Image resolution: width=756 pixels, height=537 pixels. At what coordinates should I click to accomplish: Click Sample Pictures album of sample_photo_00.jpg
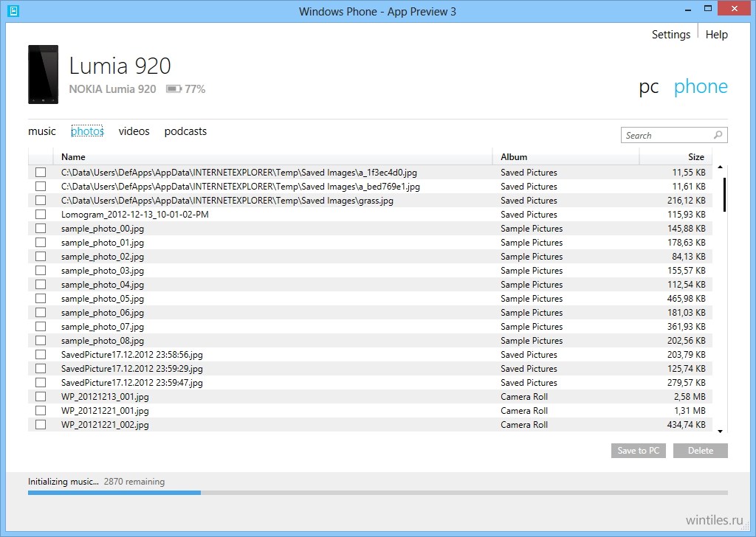pyautogui.click(x=532, y=228)
